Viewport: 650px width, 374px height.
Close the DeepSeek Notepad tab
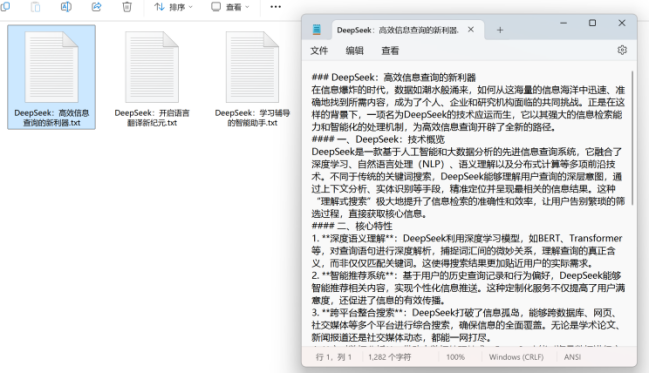[x=471, y=29]
